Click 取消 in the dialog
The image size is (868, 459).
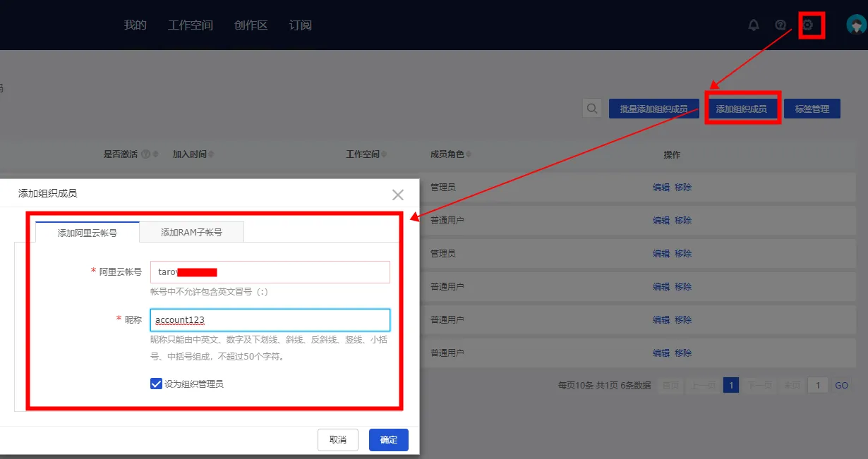338,440
